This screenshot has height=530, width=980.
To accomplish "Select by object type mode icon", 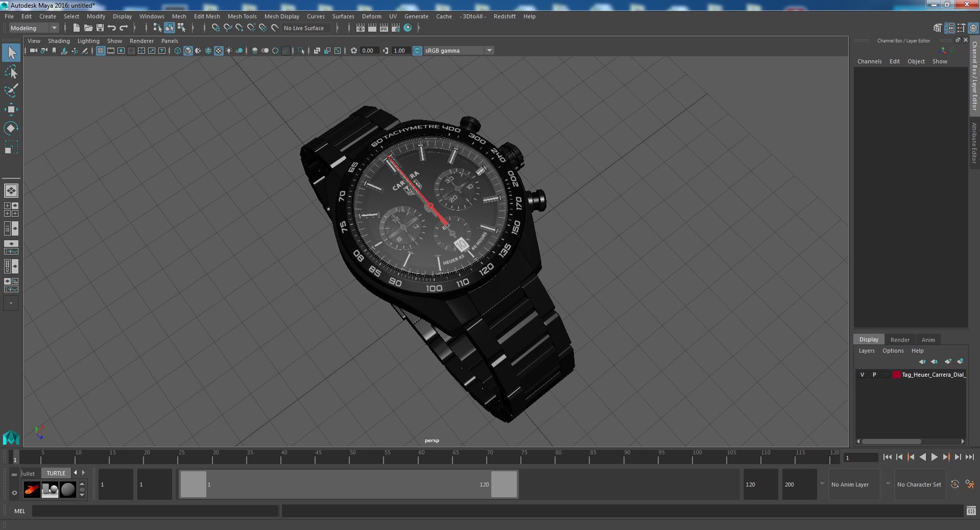I will [170, 28].
